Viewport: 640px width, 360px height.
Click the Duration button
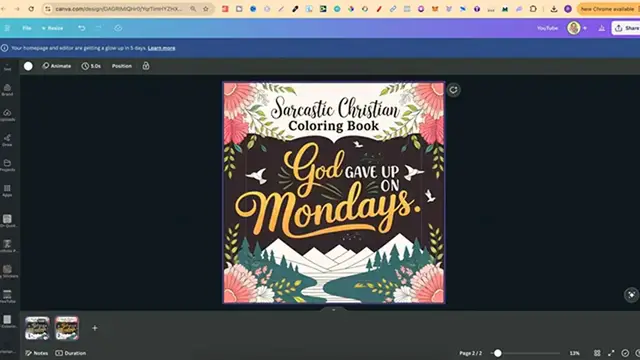tap(71, 353)
